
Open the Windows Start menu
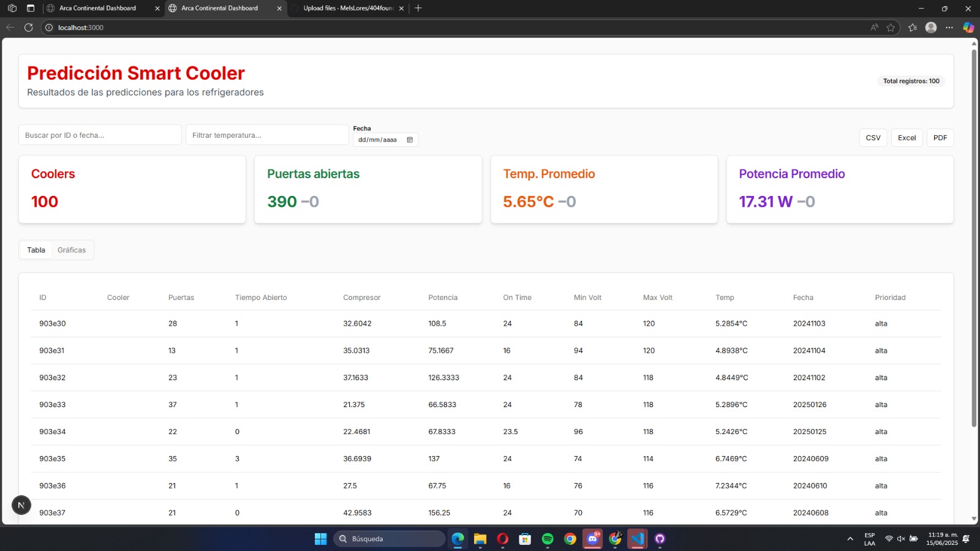point(320,539)
